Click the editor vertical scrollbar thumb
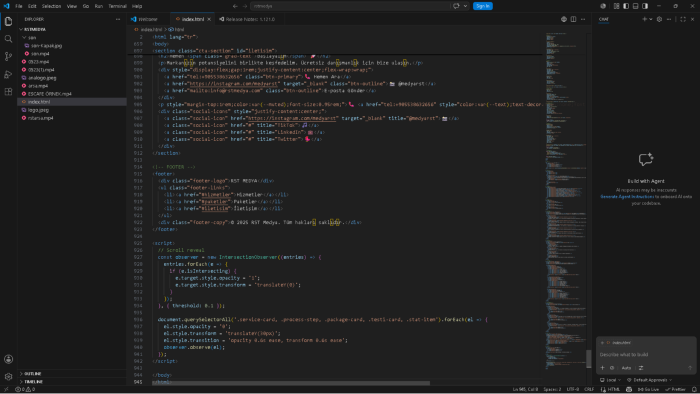Viewport: 700px width, 394px height. coord(589,358)
